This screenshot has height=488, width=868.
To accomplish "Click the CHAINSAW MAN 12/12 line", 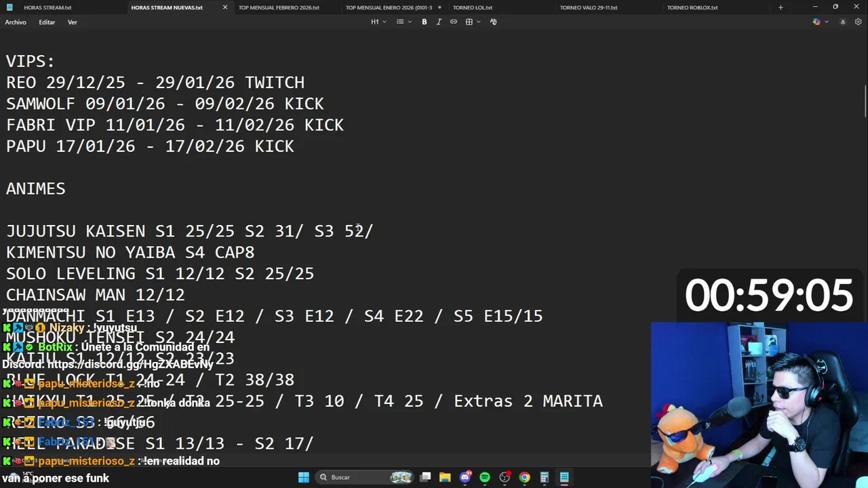I will 96,295.
